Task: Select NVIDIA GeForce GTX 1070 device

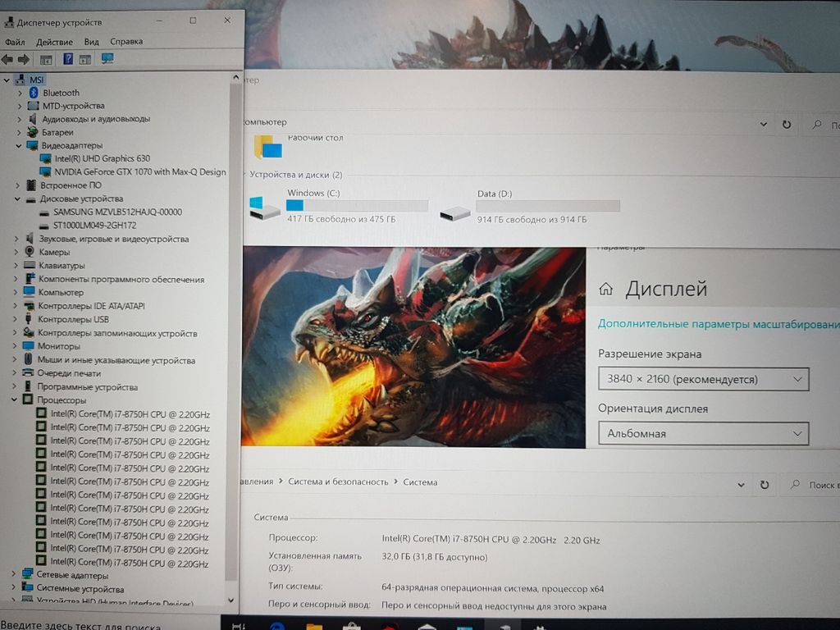Action: point(140,172)
